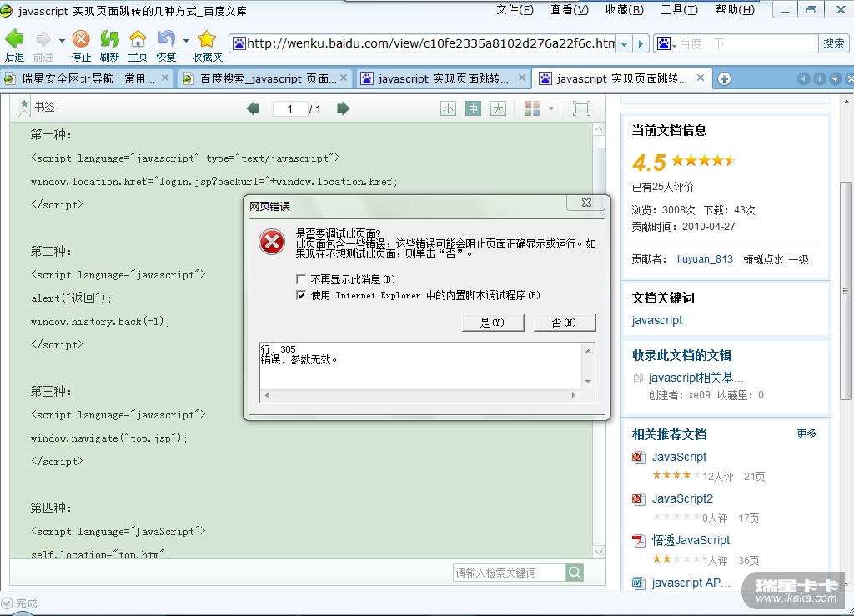The width and height of the screenshot is (854, 616).
Task: Go to Home page icon
Action: click(x=138, y=39)
